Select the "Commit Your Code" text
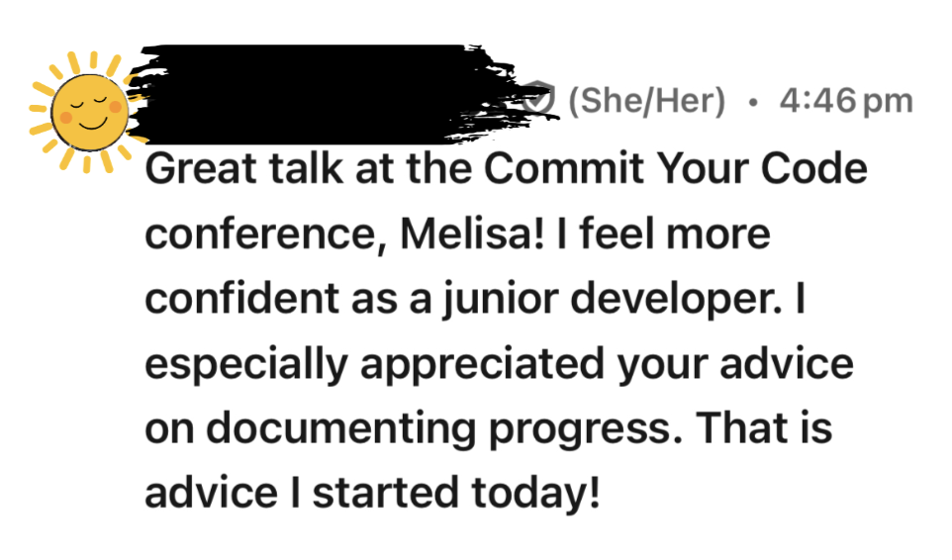Viewport: 952px width, 560px height. (x=675, y=170)
